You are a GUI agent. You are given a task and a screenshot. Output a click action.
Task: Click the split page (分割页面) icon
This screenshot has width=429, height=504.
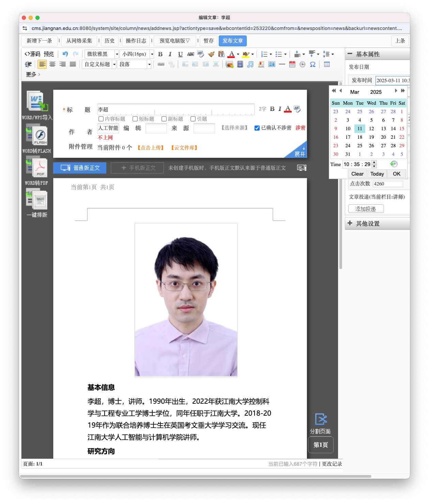pyautogui.click(x=320, y=419)
